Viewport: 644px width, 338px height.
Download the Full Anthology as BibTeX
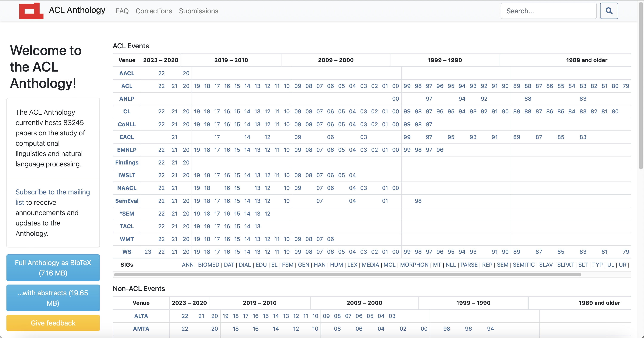(x=53, y=268)
